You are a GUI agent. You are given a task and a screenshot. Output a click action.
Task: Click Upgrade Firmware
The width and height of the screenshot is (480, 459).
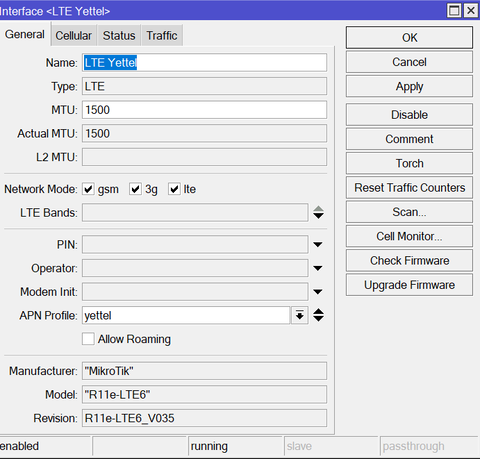point(409,285)
